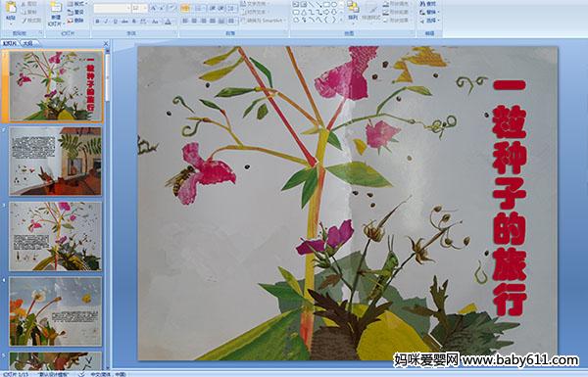Select the Find command in editing group
588x377 pixels.
(x=428, y=4)
